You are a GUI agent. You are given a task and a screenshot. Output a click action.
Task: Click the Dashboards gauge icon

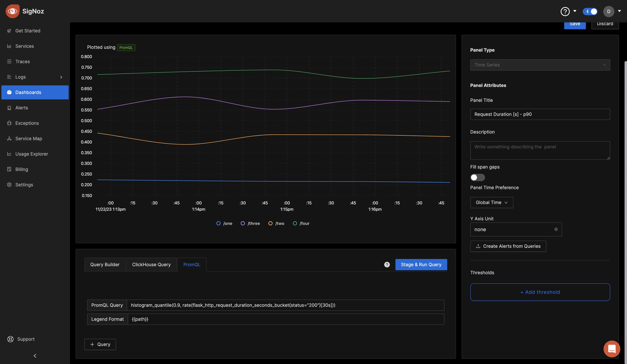click(x=9, y=92)
